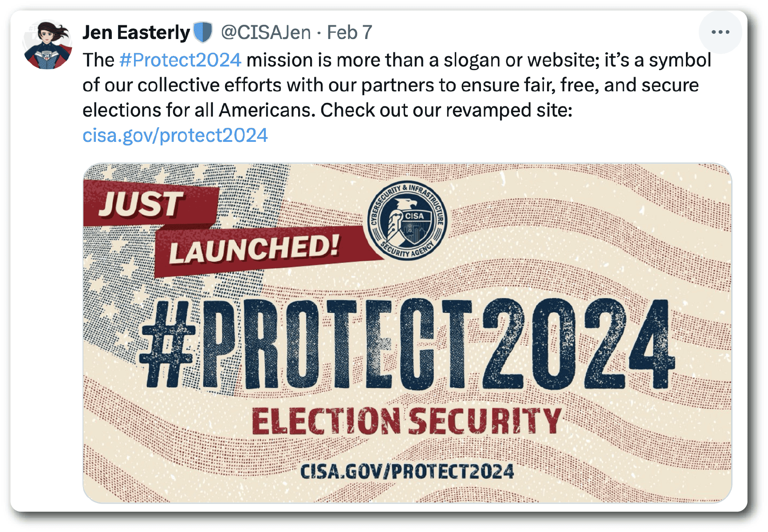Click the Jen Easterly display name
Viewport: 768px width, 532px height.
tap(136, 33)
